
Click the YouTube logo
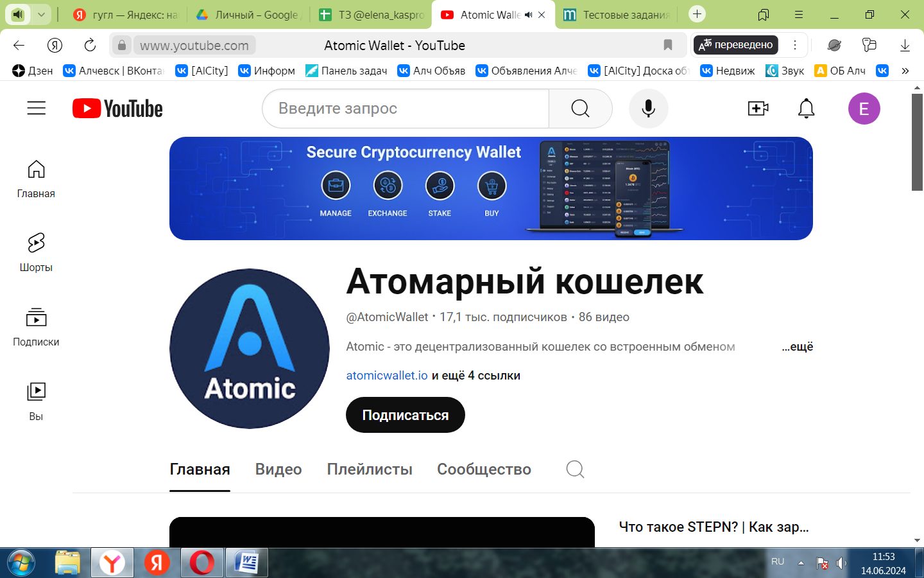tap(117, 109)
